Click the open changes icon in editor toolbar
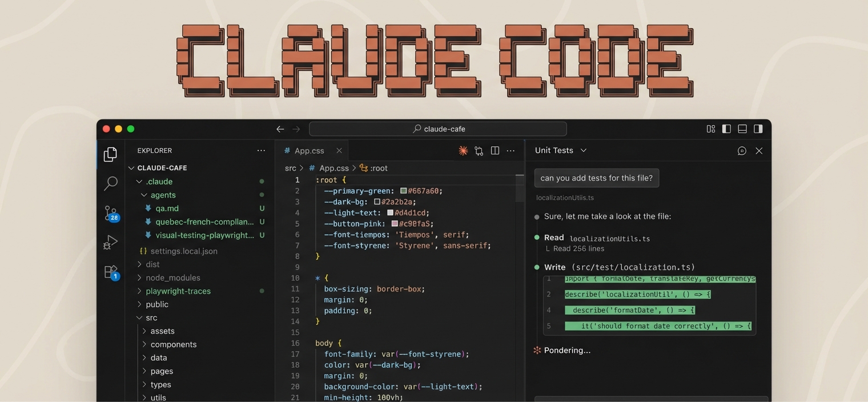 pos(479,150)
